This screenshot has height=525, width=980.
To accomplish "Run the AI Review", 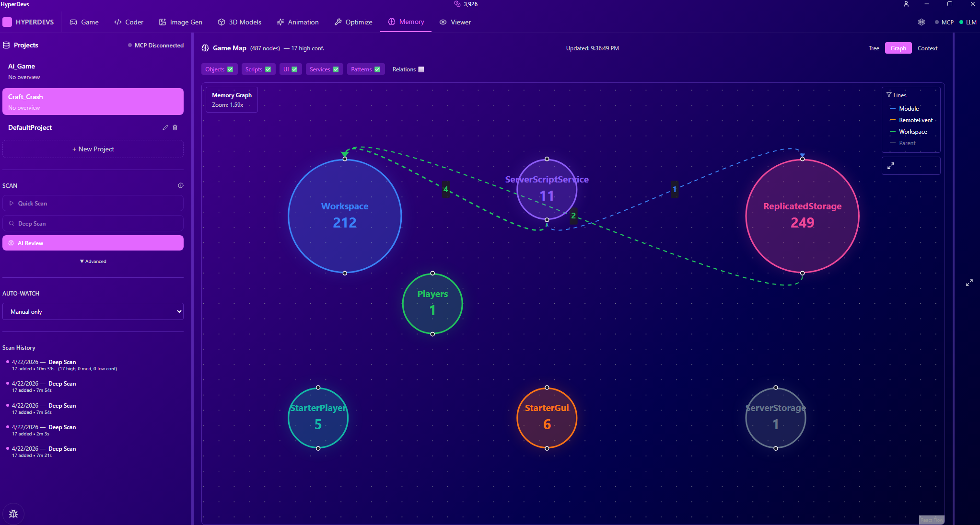I will (x=93, y=243).
